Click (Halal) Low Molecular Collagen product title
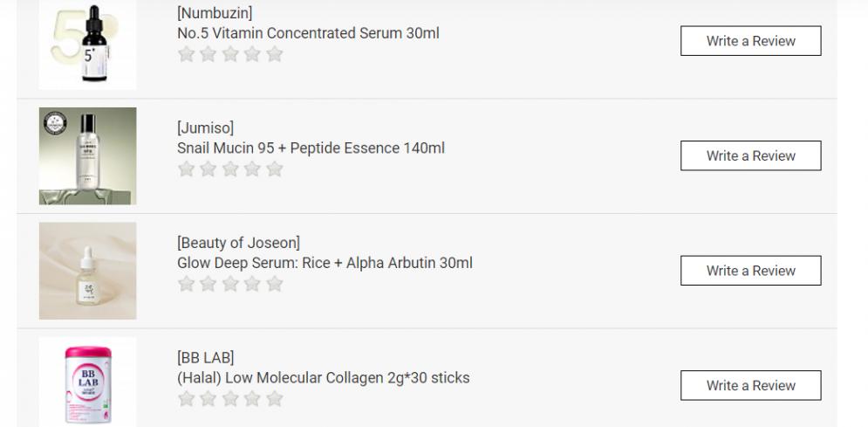Image resolution: width=868 pixels, height=427 pixels. point(323,378)
